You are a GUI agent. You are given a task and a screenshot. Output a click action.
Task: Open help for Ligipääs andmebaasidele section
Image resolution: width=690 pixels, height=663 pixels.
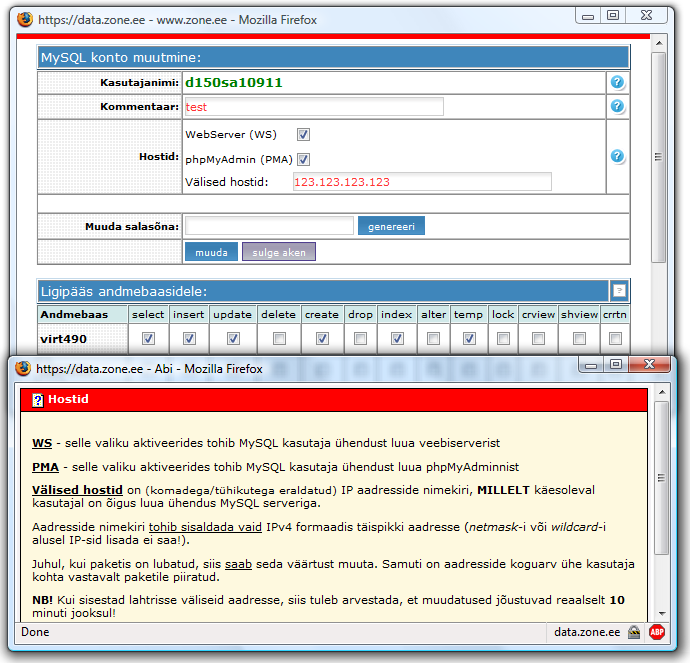619,290
